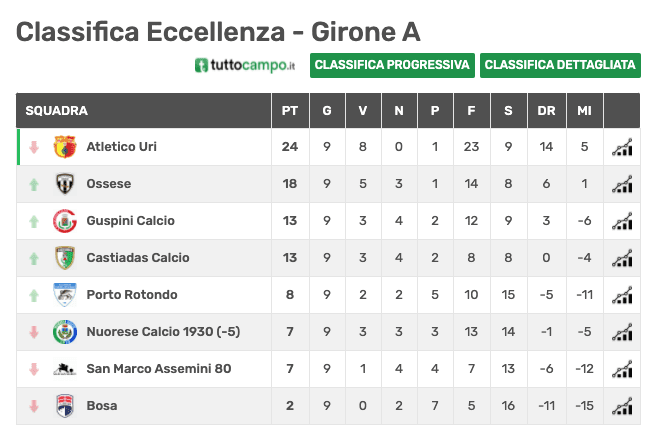Click the Nuorese Calcio 1930 team crest
This screenshot has height=428, width=648.
[64, 332]
